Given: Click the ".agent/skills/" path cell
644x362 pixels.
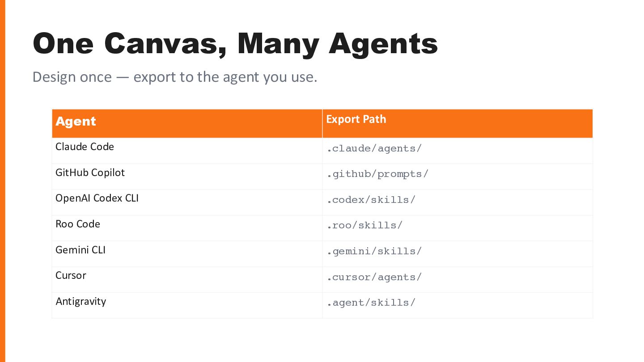Looking at the screenshot, I should 371,303.
